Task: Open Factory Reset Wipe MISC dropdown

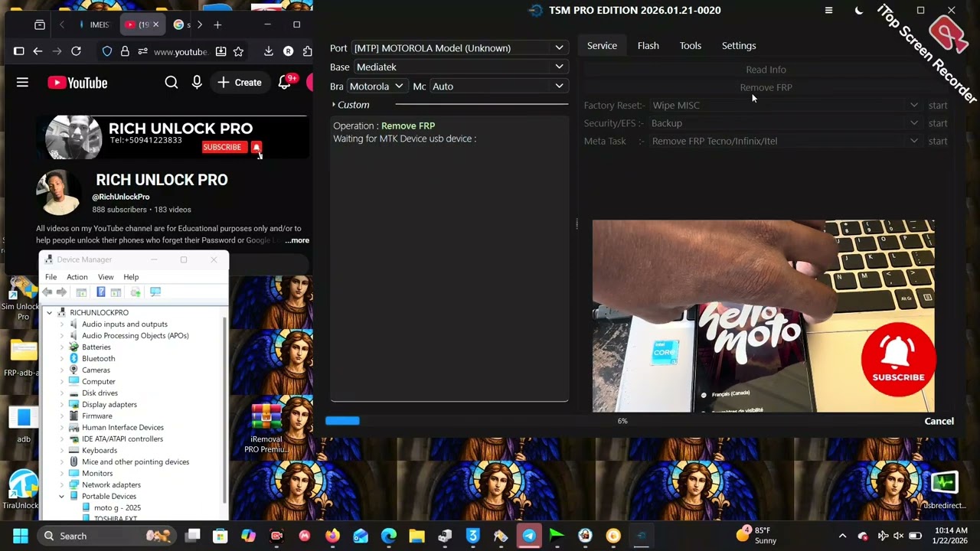Action: point(785,105)
